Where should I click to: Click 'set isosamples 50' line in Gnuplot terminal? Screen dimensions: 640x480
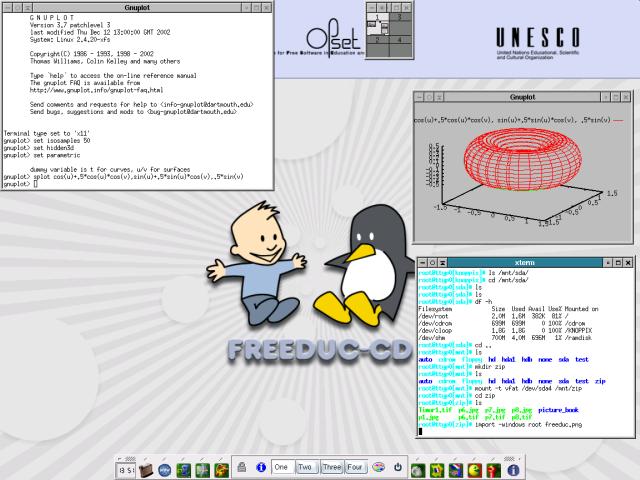pos(47,140)
